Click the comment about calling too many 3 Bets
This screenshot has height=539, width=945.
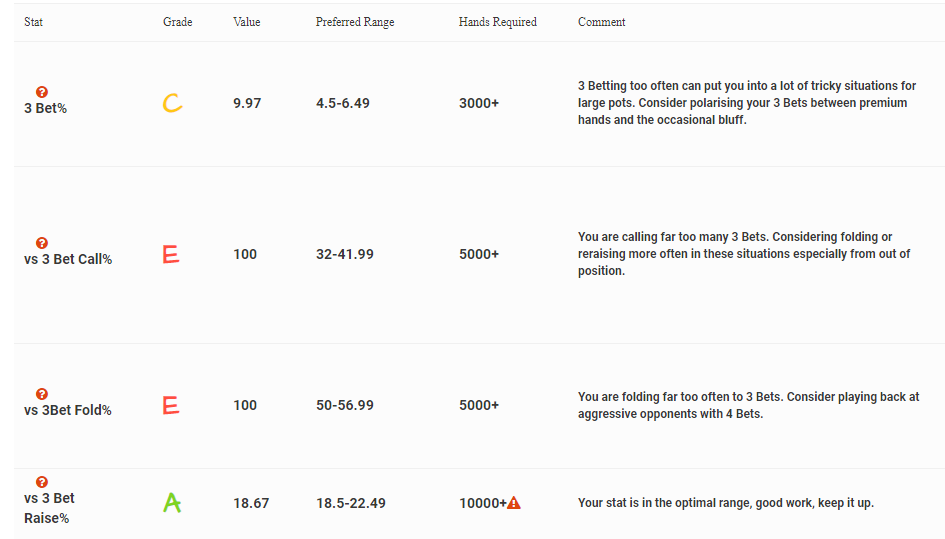744,254
